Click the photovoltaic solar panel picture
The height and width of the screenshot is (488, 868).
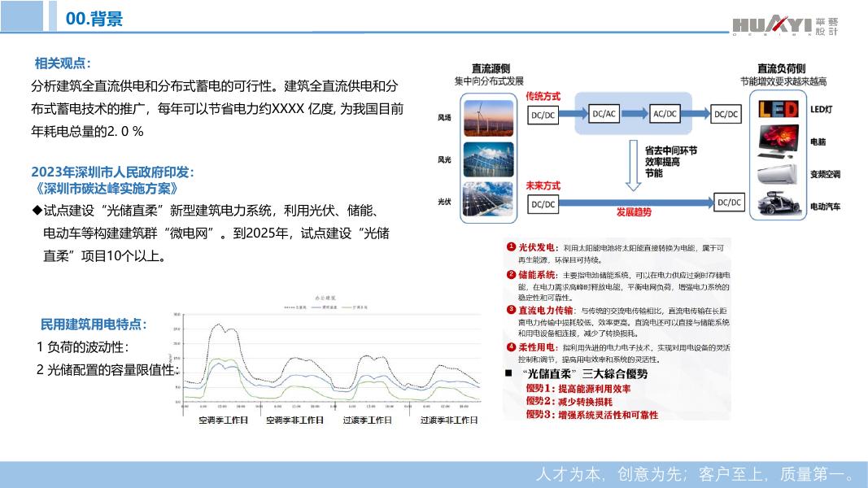tap(488, 200)
